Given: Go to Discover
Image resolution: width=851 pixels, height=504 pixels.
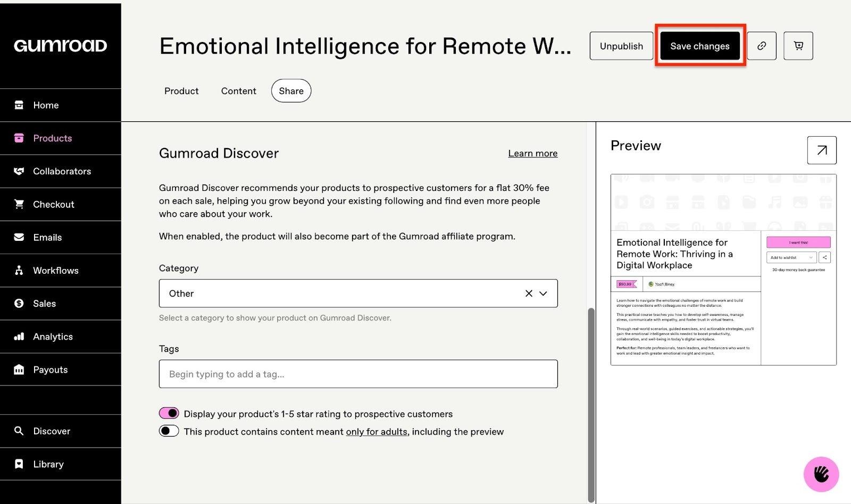Looking at the screenshot, I should [x=61, y=431].
